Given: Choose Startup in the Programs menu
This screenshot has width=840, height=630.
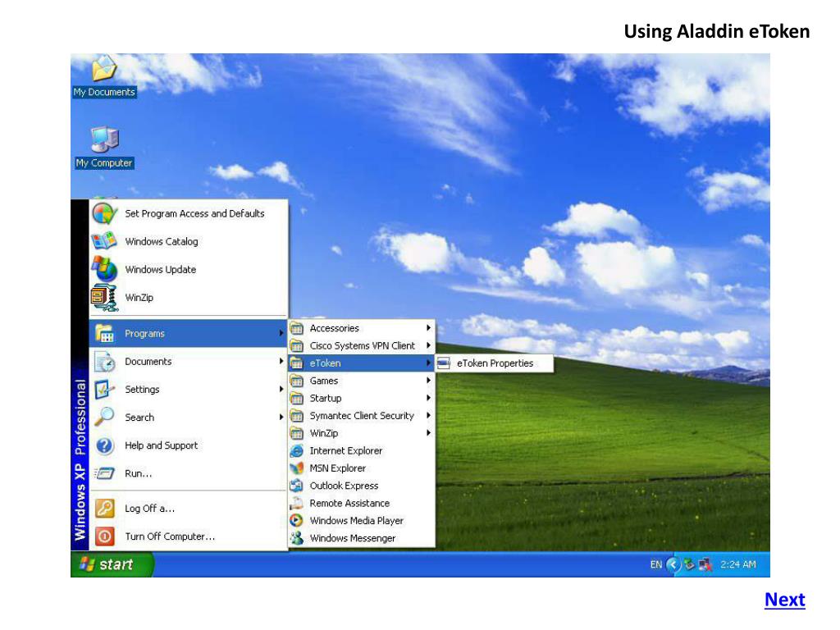Looking at the screenshot, I should pyautogui.click(x=362, y=398).
